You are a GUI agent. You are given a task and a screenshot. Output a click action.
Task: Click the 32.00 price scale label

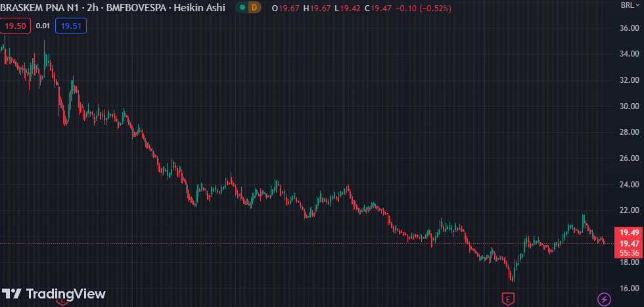[630, 80]
